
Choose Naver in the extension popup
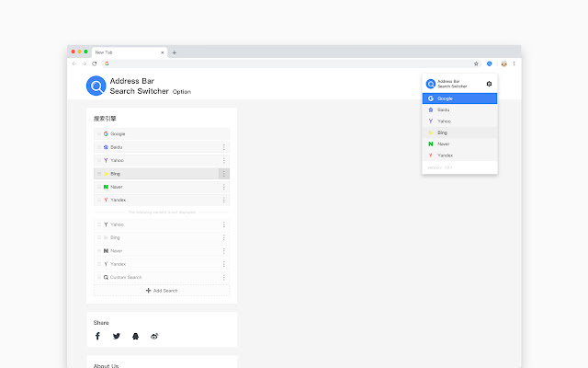(459, 144)
